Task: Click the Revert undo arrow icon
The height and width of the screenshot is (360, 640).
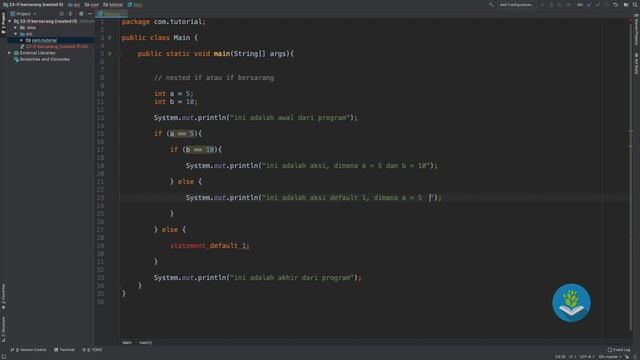Action: pos(615,4)
